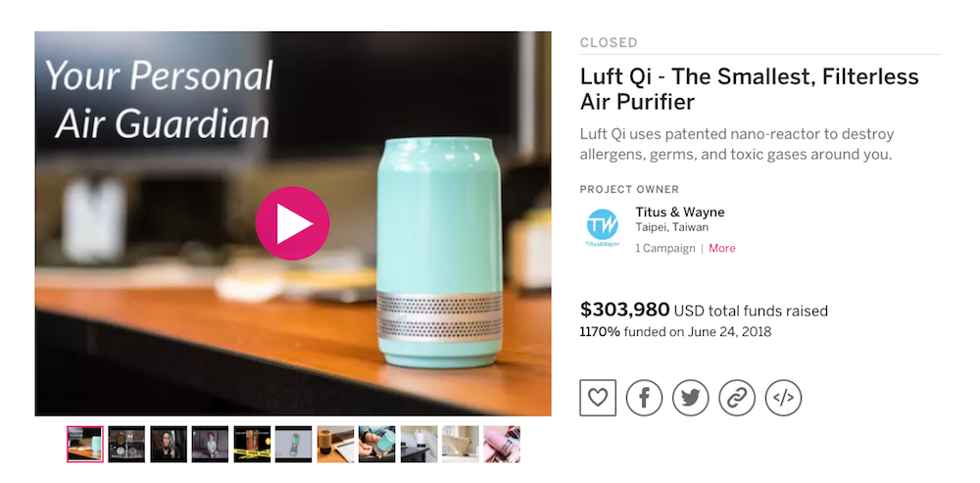980x483 pixels.
Task: Play the Luft Qi campaign video
Action: coord(292,223)
